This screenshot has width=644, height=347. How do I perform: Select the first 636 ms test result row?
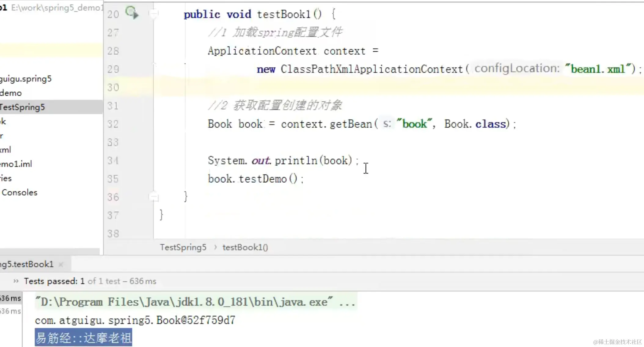[x=10, y=298]
